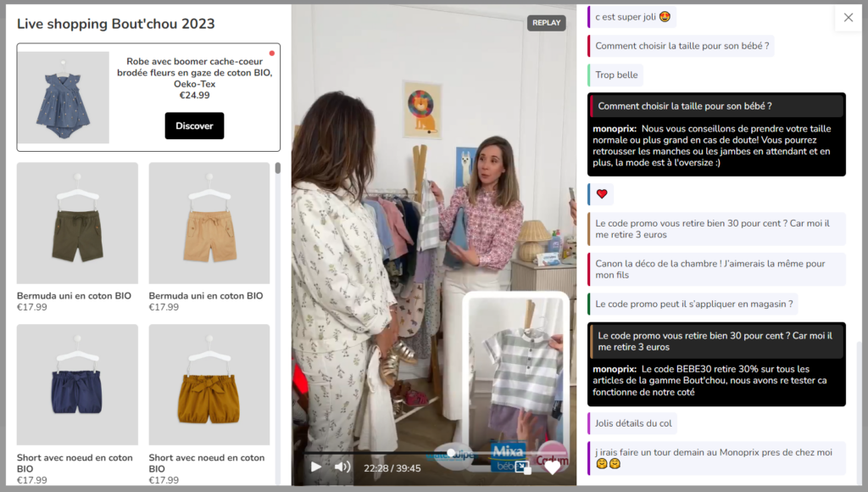Open picture-in-picture mini player
Image resolution: width=868 pixels, height=492 pixels.
click(522, 468)
